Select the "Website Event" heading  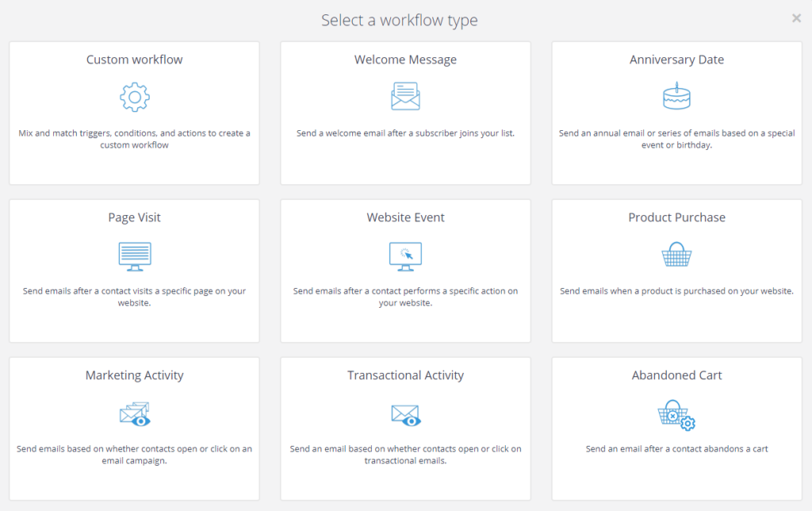[405, 217]
